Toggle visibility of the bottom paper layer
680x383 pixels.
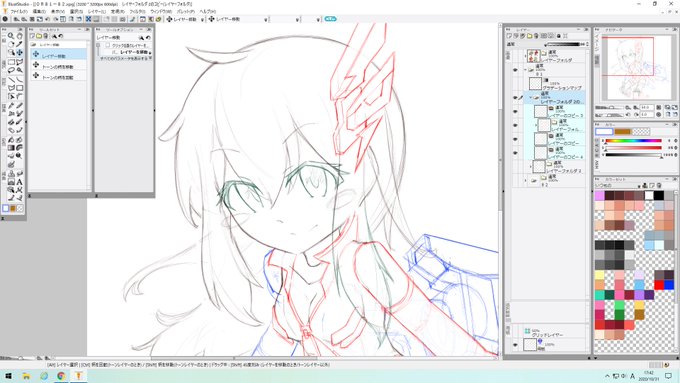point(515,345)
